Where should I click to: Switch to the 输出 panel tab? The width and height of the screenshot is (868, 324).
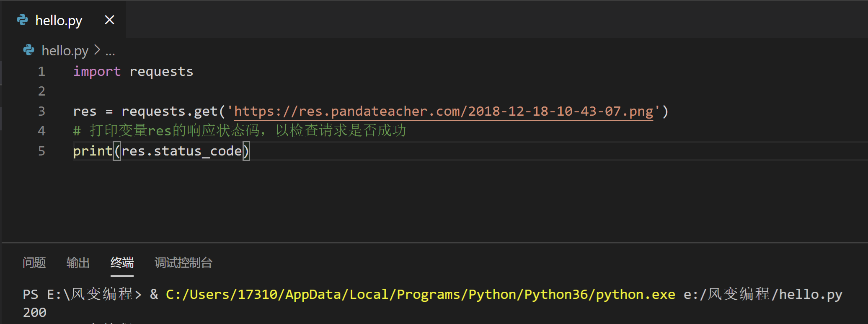78,263
